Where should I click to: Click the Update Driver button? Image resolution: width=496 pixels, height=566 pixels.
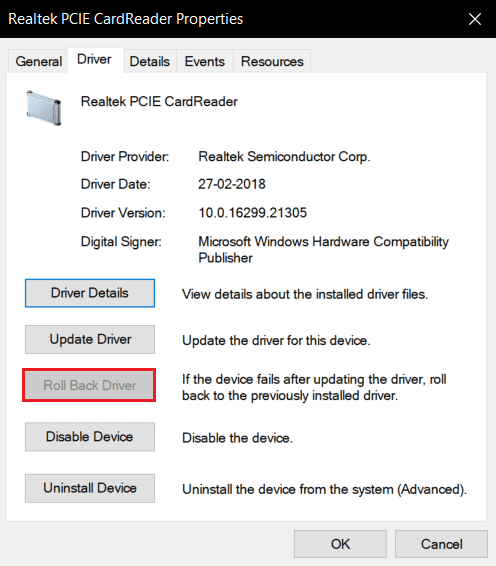(x=90, y=339)
